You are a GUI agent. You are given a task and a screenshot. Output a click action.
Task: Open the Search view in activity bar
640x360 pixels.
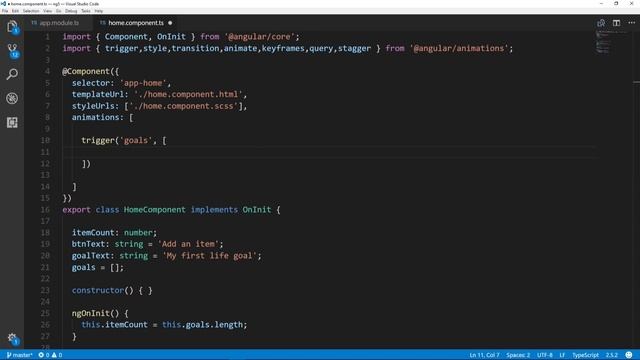(x=12, y=74)
